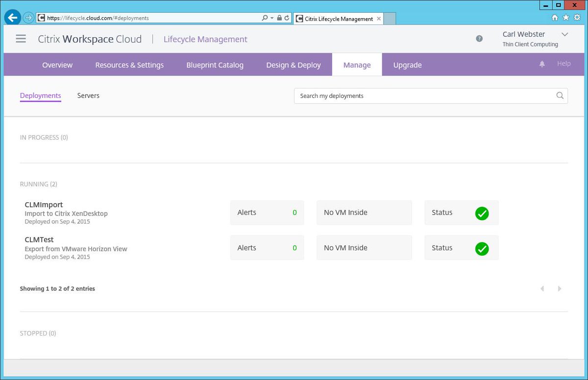The height and width of the screenshot is (380, 588).
Task: Click 'Deployed on Sep 4, 2015' under CLMTest
Action: [57, 257]
